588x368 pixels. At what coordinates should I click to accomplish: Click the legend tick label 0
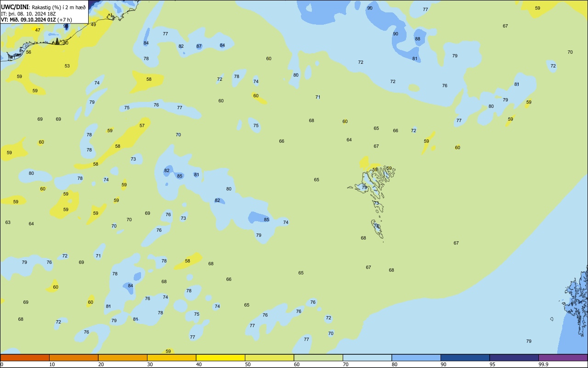(2, 364)
